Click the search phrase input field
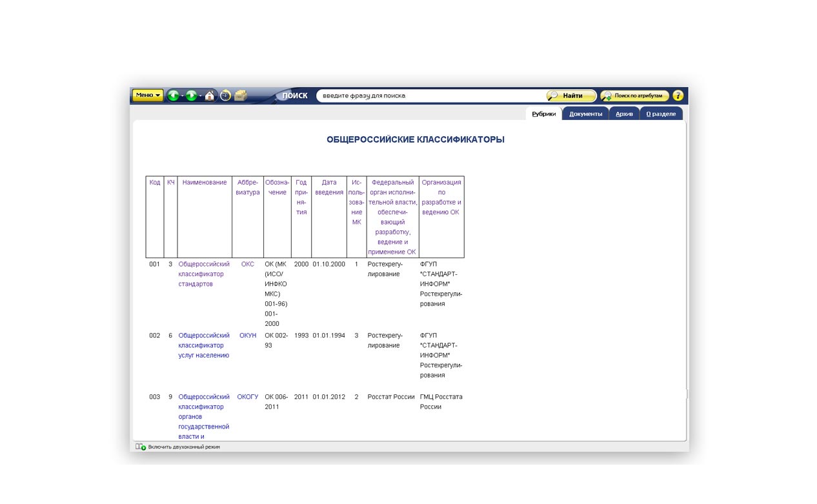Viewport: 817px width, 504px height. [x=430, y=96]
